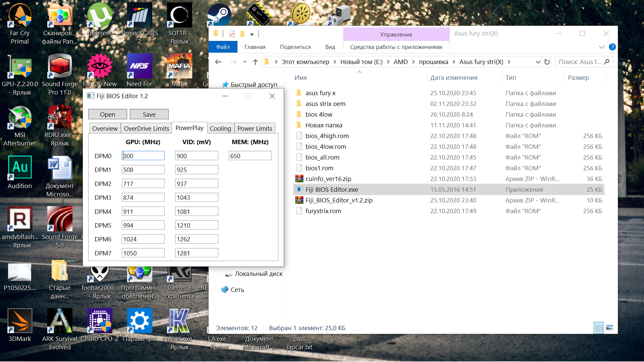Click the Open button in BIOS editor
Viewport: 644px width, 362px height.
coord(107,114)
